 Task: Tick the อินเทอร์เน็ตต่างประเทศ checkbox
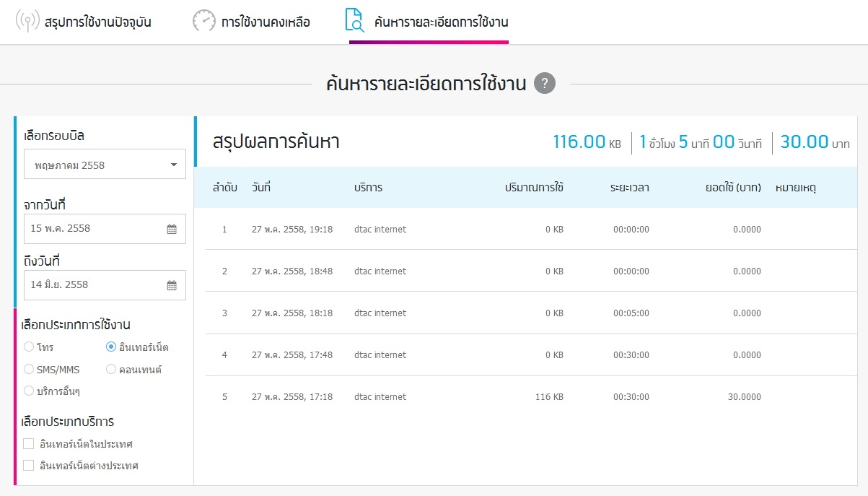click(x=29, y=466)
